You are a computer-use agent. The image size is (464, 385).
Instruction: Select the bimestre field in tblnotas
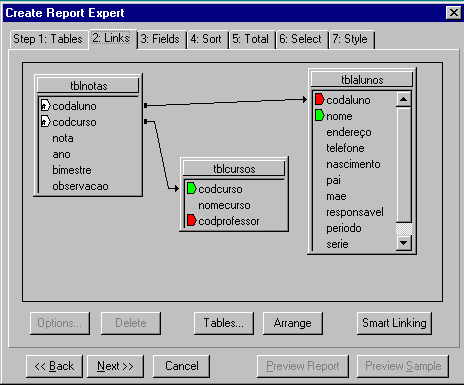pyautogui.click(x=72, y=170)
